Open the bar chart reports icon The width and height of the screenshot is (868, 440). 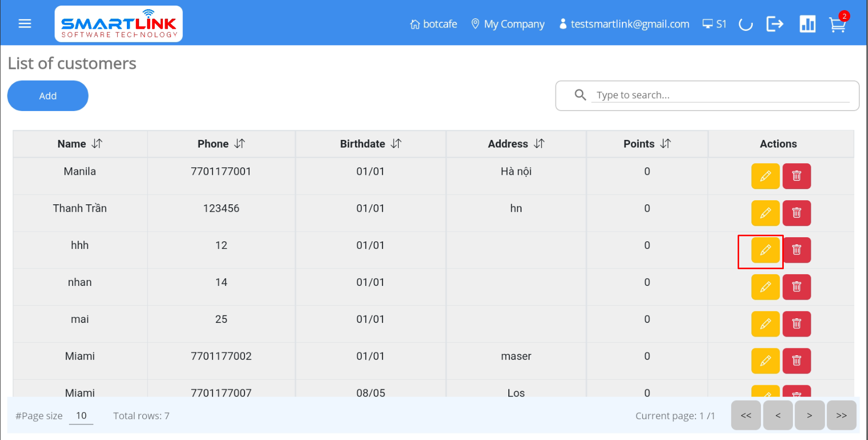pos(807,24)
